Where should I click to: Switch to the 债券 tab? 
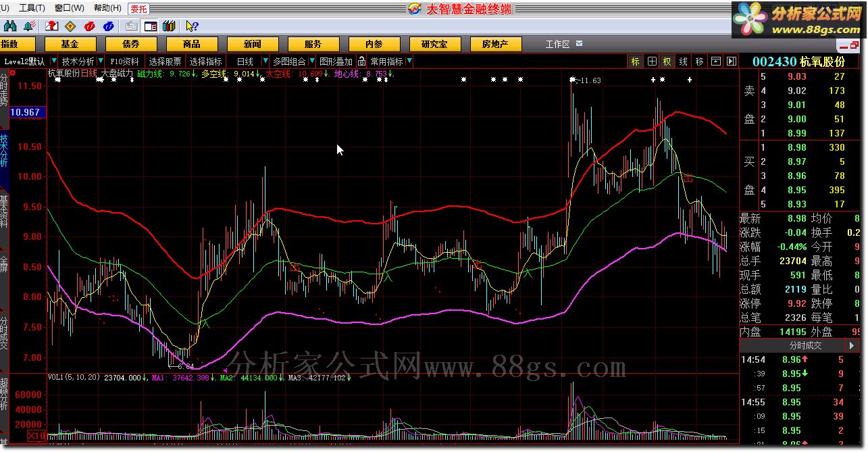(131, 44)
